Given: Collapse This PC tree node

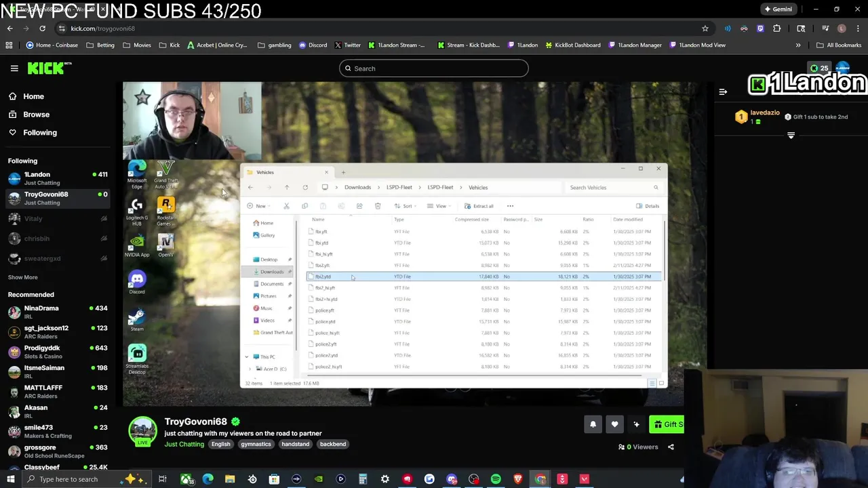Looking at the screenshot, I should click(247, 357).
